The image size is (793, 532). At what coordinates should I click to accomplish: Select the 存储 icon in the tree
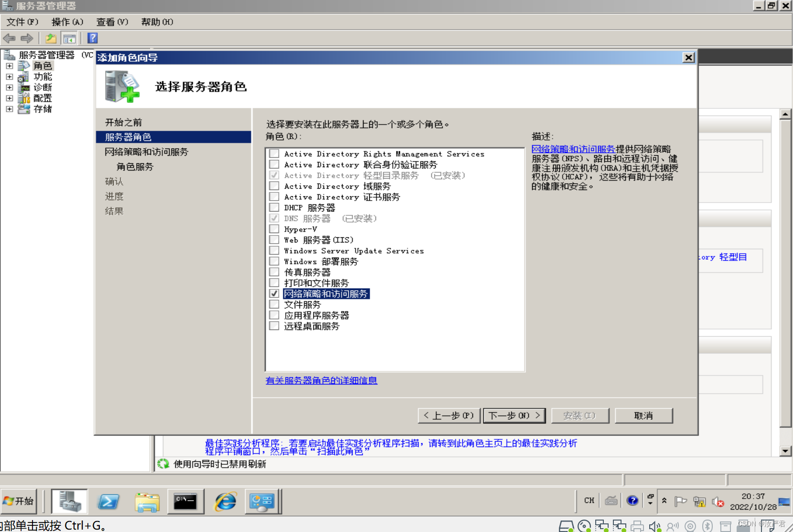[24, 109]
